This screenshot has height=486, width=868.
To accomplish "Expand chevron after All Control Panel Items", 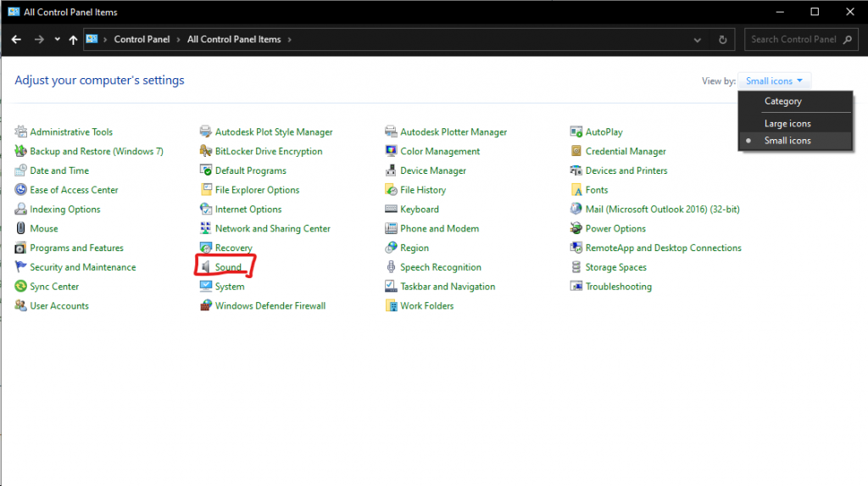I will (x=289, y=39).
